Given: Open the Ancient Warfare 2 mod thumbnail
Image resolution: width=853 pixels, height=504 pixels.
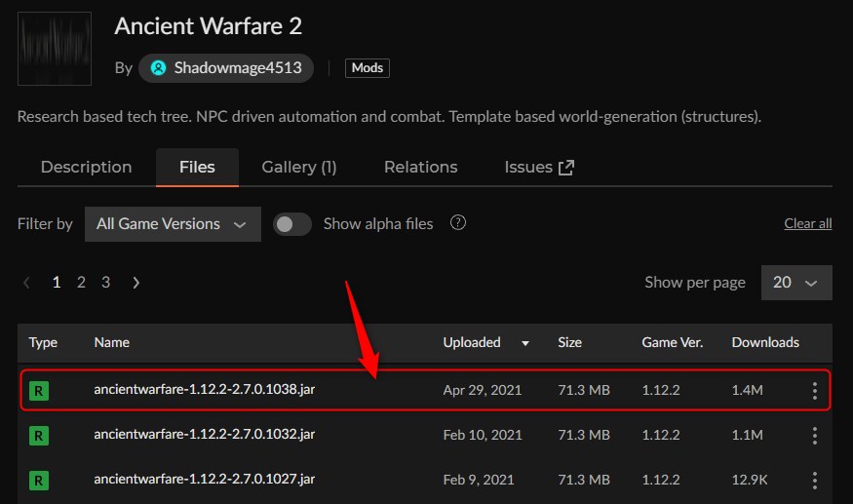Looking at the screenshot, I should (55, 49).
